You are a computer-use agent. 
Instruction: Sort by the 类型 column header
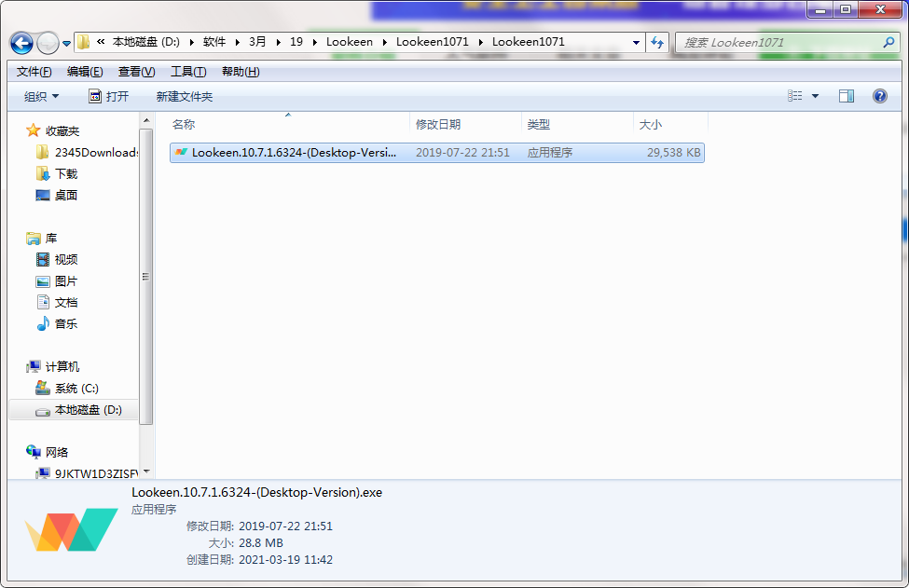click(577, 125)
